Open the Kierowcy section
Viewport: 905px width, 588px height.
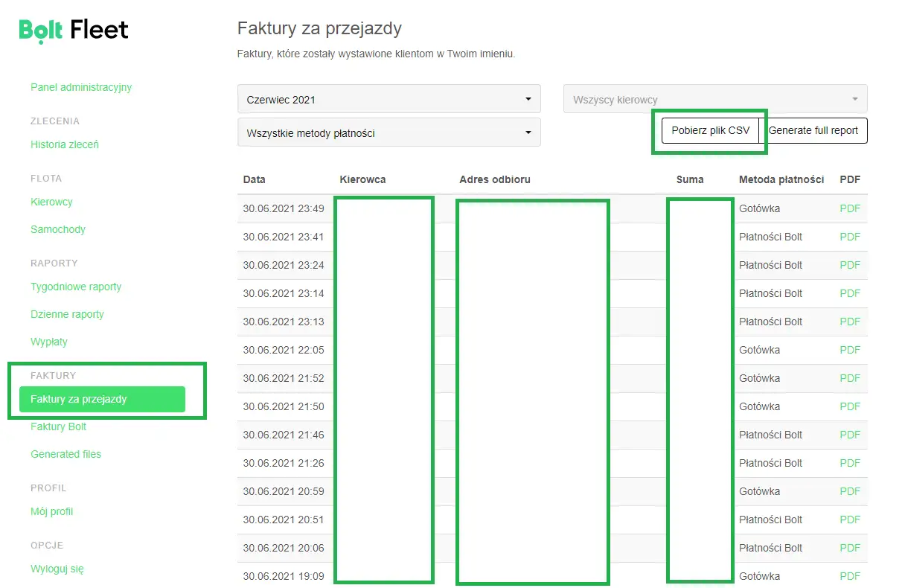51,202
